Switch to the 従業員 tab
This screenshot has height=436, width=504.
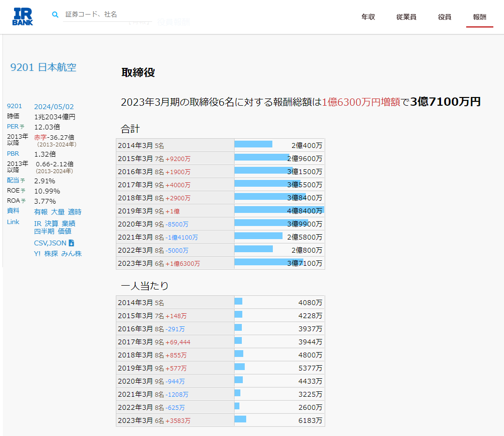pyautogui.click(x=406, y=17)
